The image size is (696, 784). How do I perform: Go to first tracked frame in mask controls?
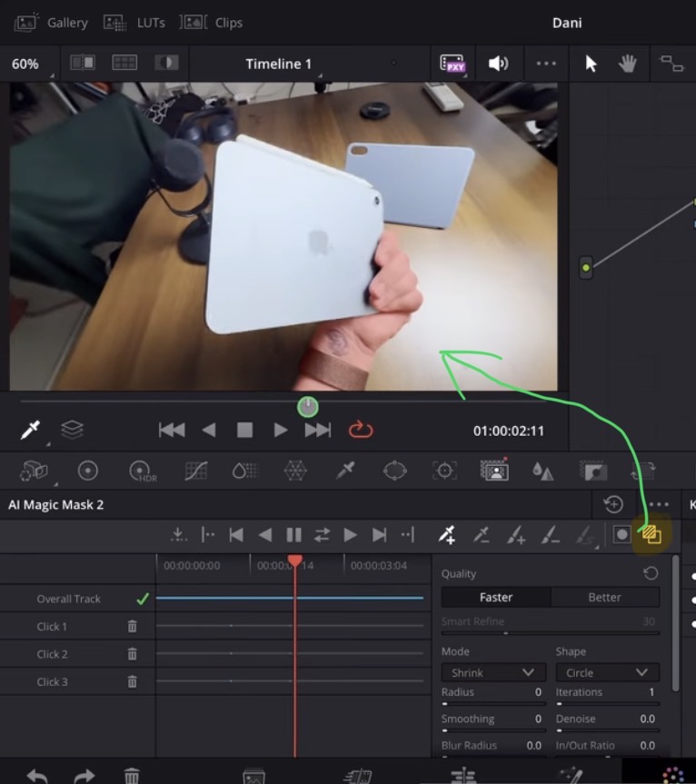click(236, 535)
